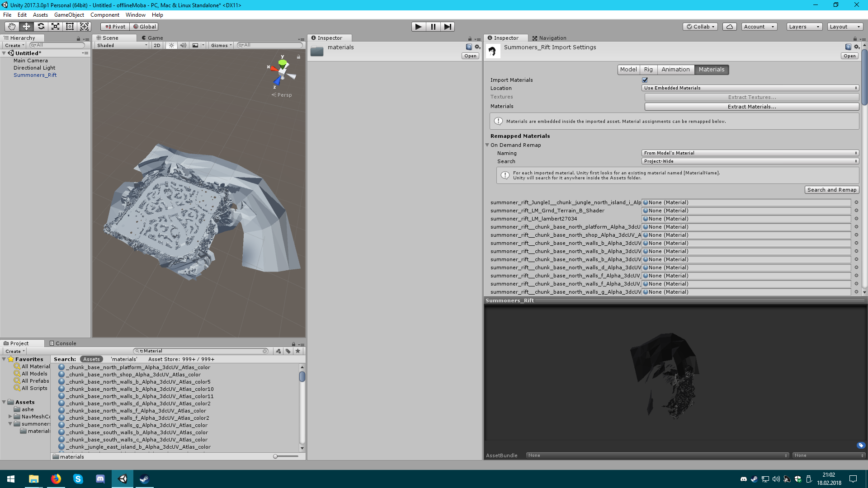Open Account dropdown
This screenshot has width=868, height=488.
click(x=759, y=27)
